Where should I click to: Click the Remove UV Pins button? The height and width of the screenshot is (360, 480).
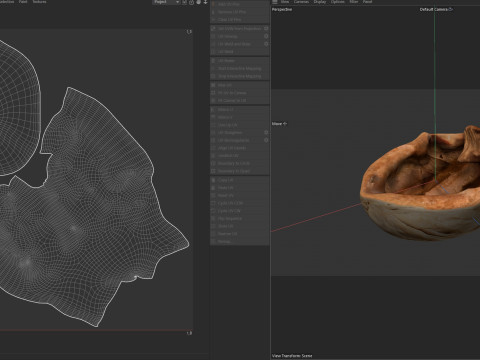[x=239, y=12]
